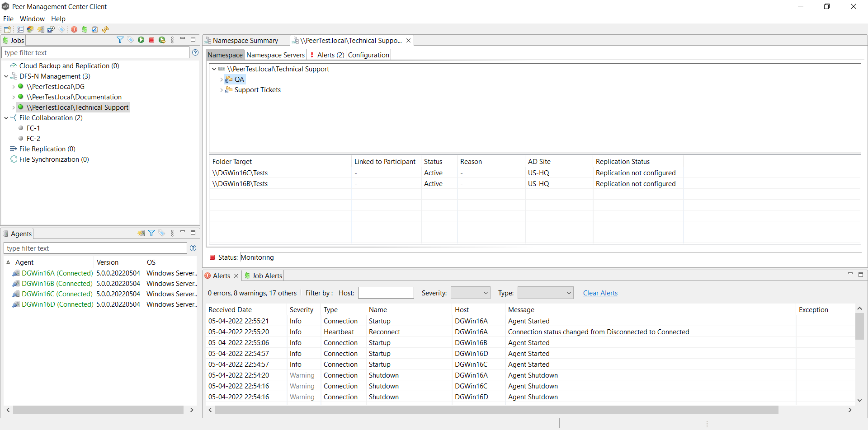
Task: Select the FC-1 job
Action: tap(33, 128)
